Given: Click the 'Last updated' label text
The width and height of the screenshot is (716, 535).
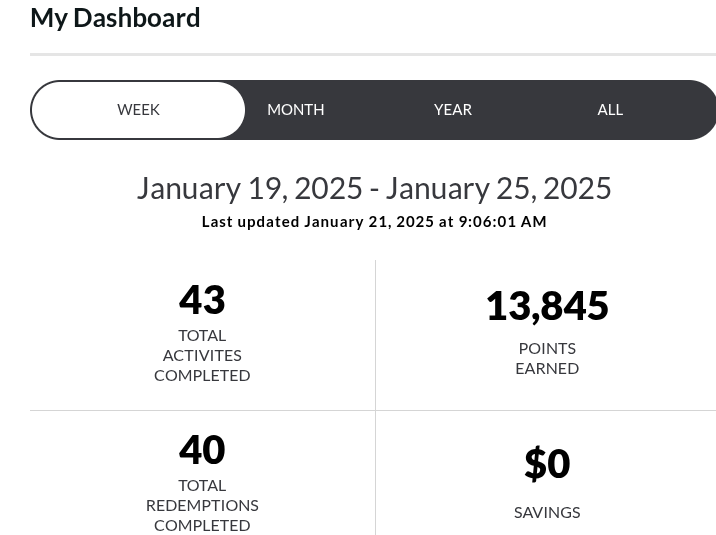Looking at the screenshot, I should 250,222.
